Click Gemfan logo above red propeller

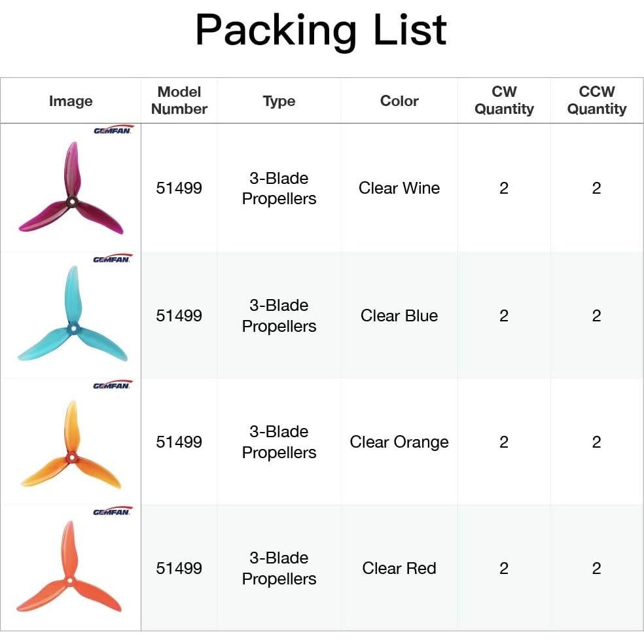point(113,511)
